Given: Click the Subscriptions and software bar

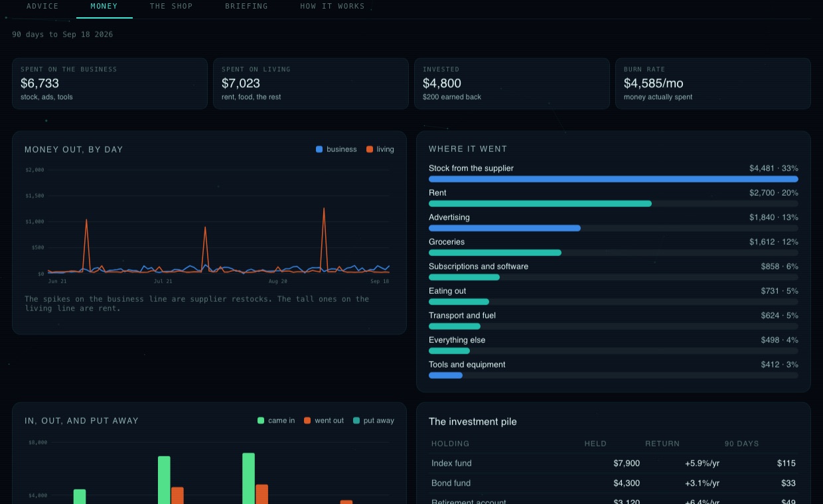Looking at the screenshot, I should (x=613, y=277).
